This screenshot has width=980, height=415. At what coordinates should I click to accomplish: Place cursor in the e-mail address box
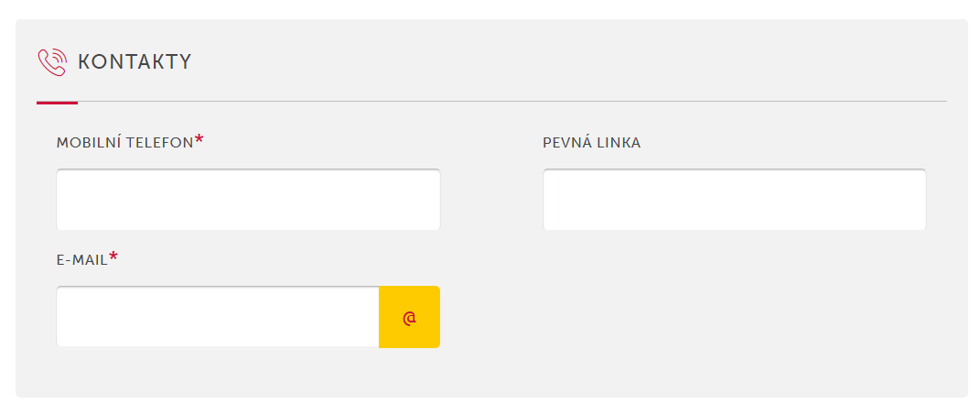[218, 317]
